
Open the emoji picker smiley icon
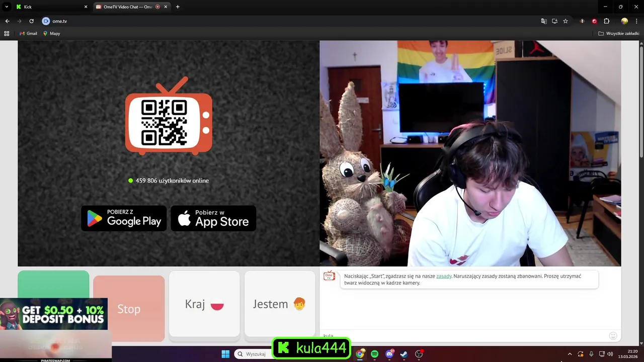point(613,335)
